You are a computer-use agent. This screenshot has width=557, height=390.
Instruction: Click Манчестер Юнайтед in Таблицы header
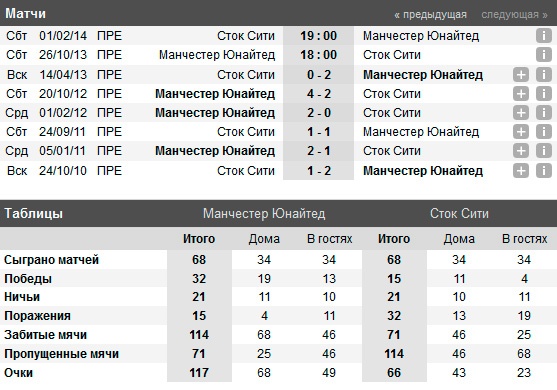coord(264,213)
